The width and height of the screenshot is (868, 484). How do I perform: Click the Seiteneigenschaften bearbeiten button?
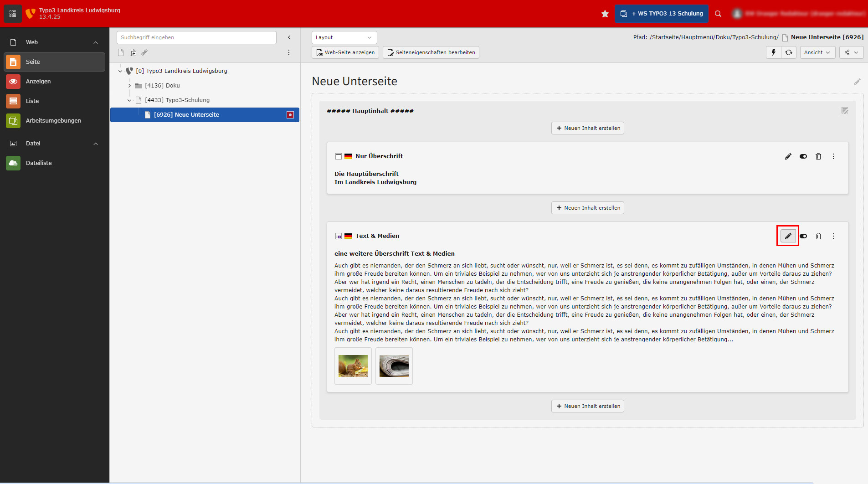coord(431,52)
